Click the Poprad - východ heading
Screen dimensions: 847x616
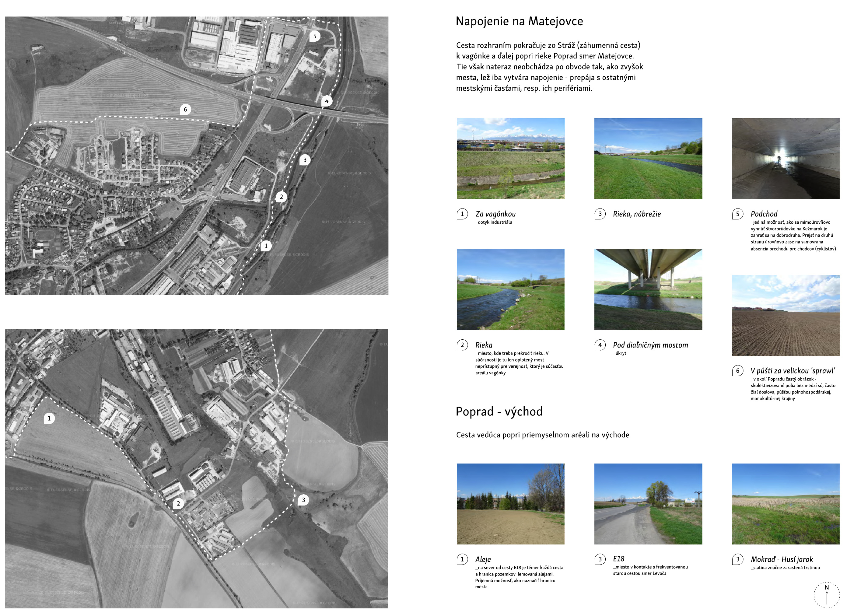pyautogui.click(x=499, y=411)
